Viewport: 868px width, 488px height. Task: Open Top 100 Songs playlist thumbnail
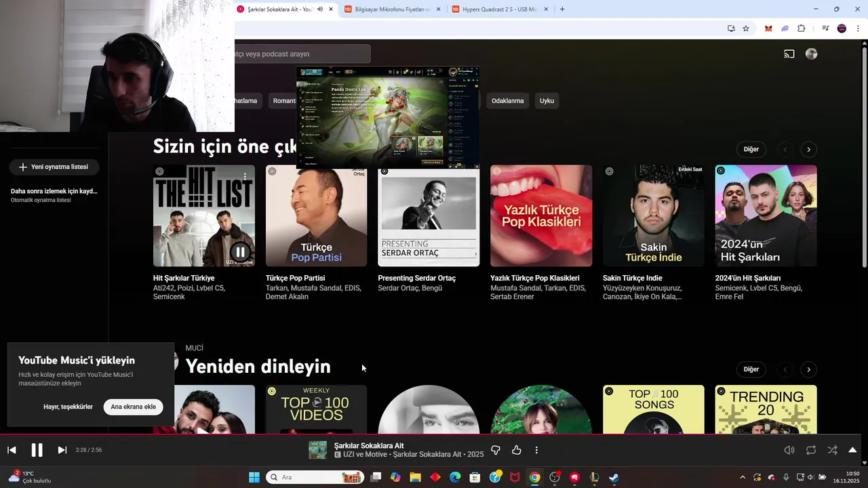(x=654, y=409)
